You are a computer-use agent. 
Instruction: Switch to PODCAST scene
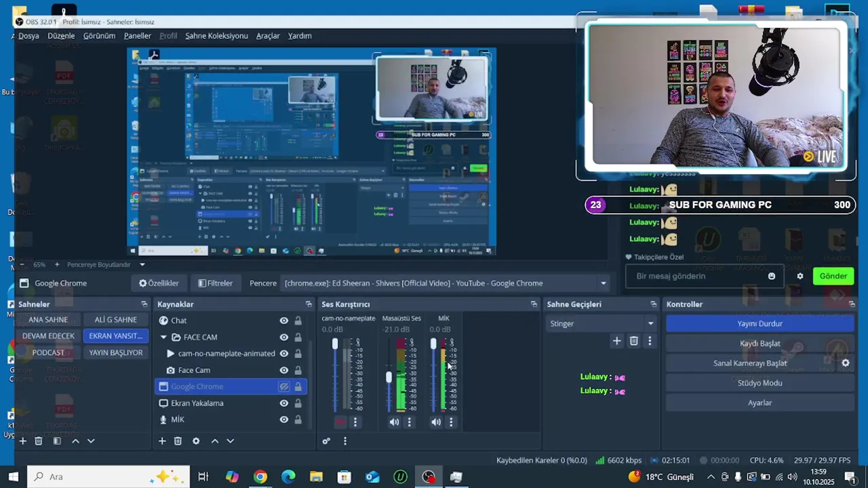[48, 352]
